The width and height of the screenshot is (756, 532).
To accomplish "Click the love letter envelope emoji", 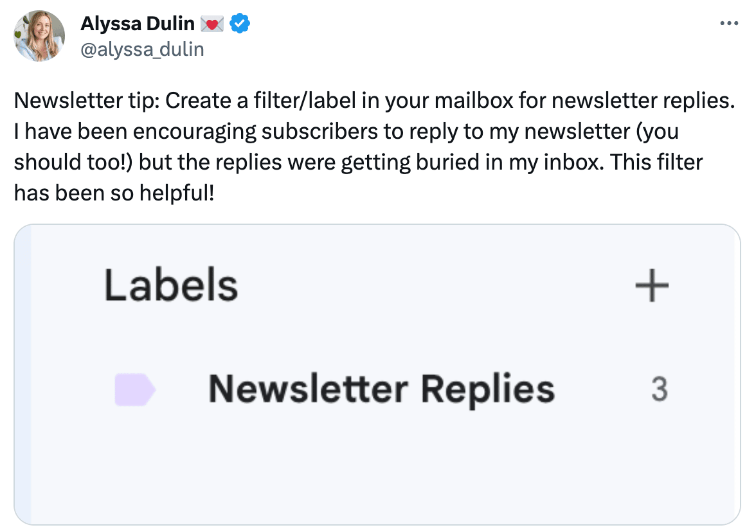I will point(212,24).
